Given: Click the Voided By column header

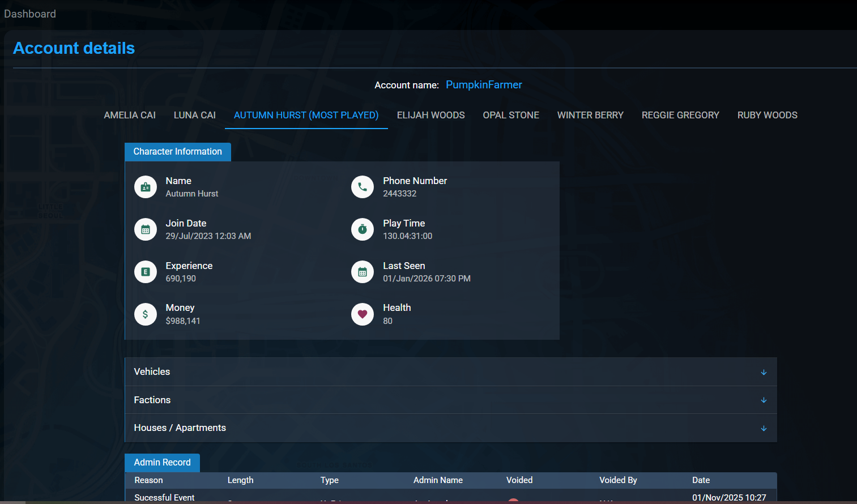Looking at the screenshot, I should 618,480.
